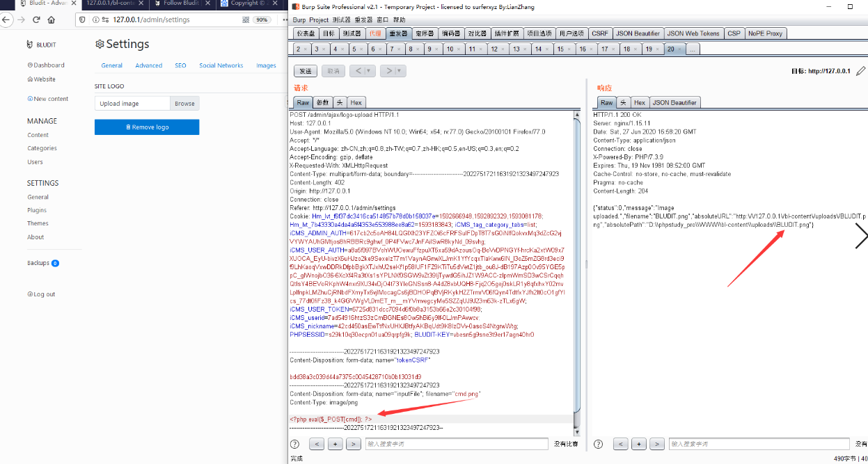
Task: Click the 发送 (Send) button
Action: point(306,71)
